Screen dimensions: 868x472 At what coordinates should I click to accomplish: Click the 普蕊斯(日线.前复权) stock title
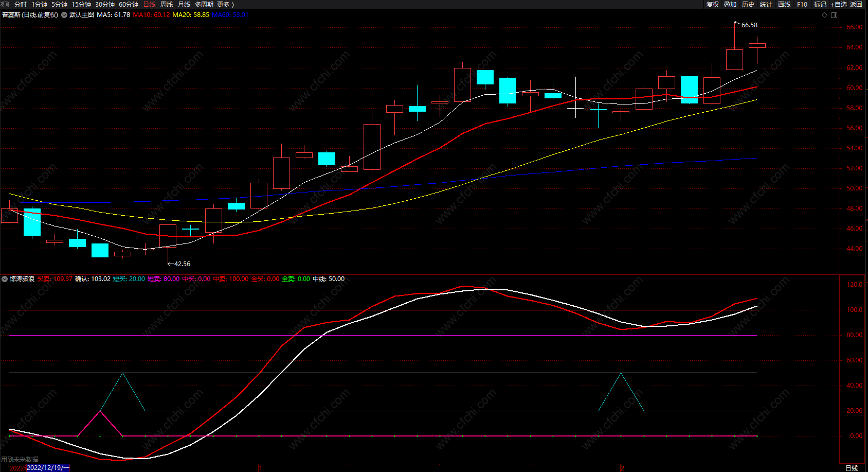30,15
